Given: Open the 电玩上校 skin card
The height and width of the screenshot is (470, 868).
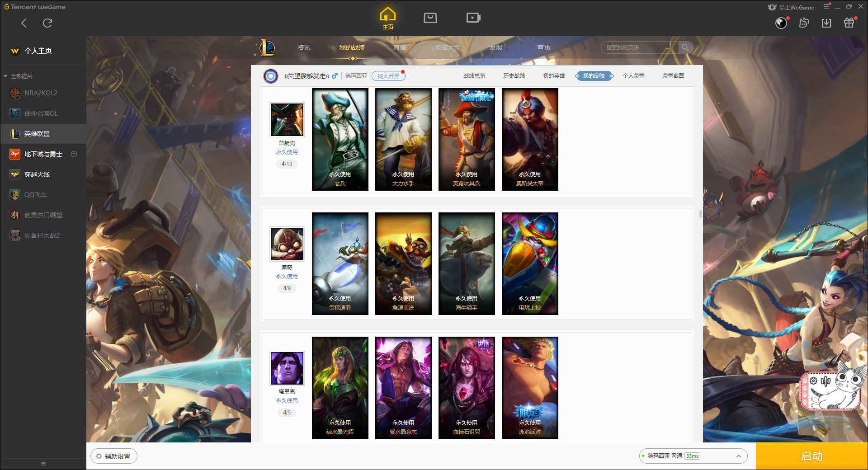Looking at the screenshot, I should [x=530, y=263].
